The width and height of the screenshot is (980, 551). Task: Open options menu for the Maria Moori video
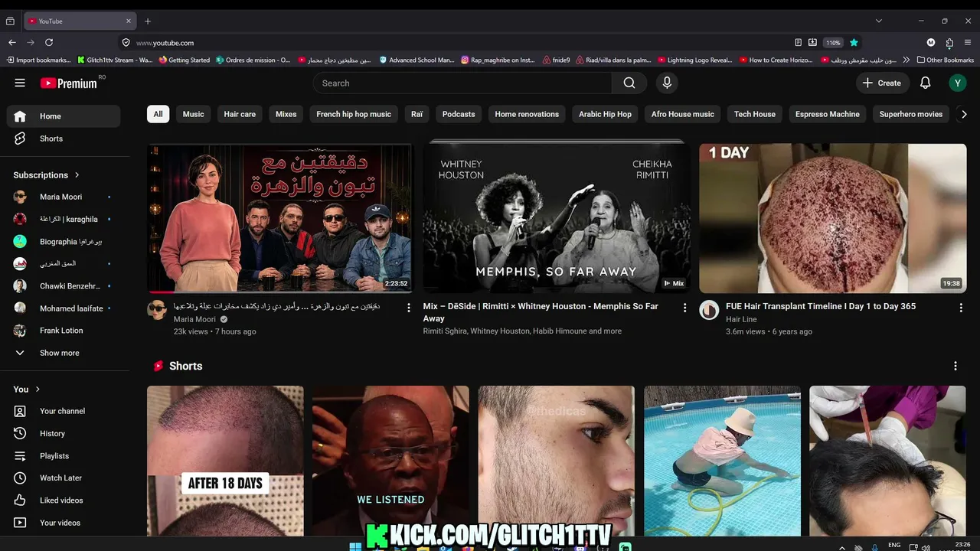tap(408, 307)
